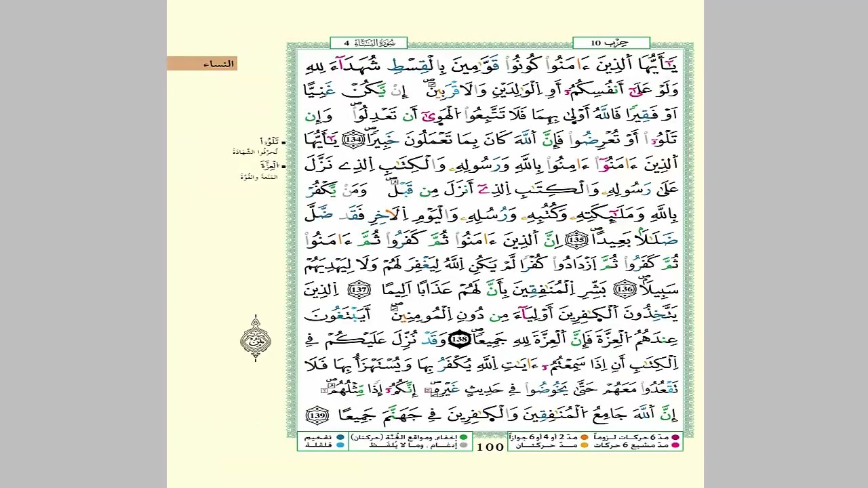Screen dimensions: 868x488
Task: Click the سورة النساء 4 header label
Action: 369,43
